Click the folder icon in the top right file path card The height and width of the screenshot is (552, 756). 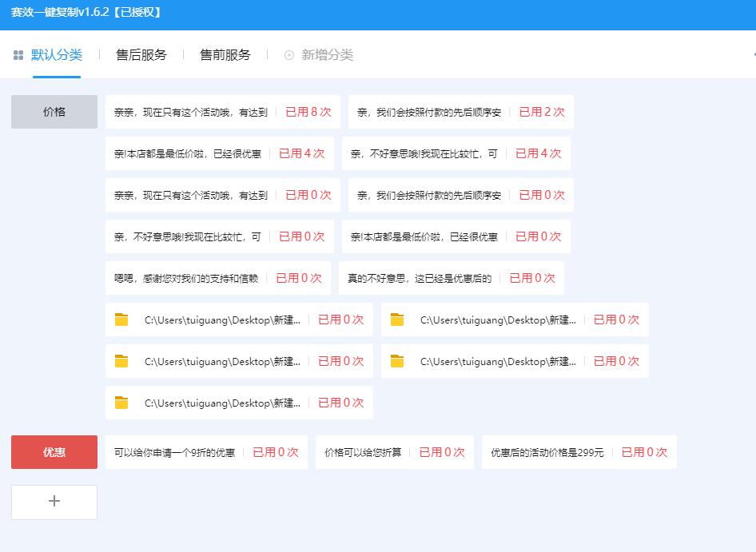point(396,320)
